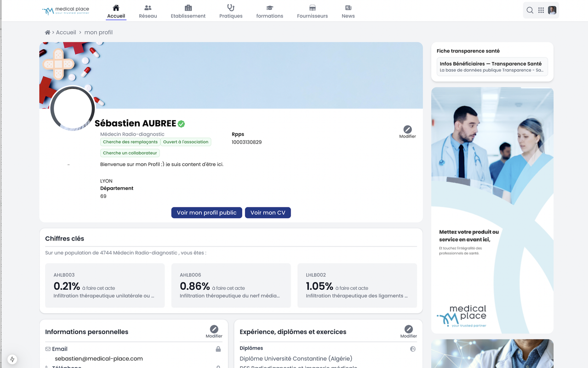Select the Cherche un collaborateur tag
Viewport: 588px width, 368px height.
(130, 153)
